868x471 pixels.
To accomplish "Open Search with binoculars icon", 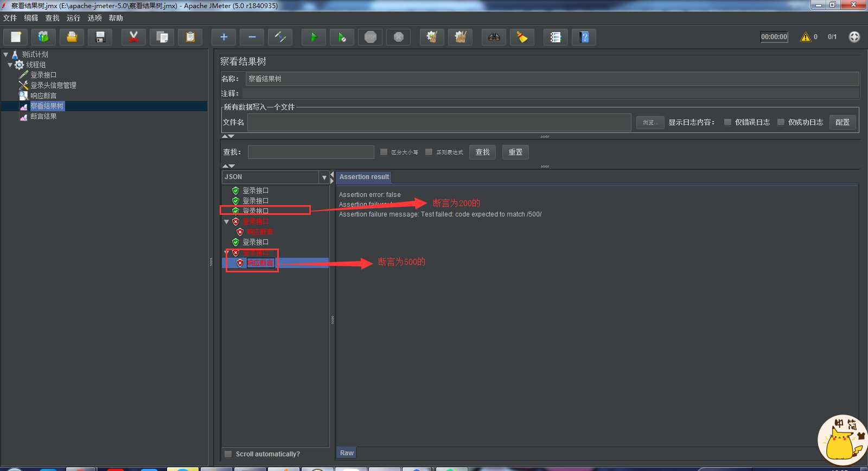I will pos(494,37).
